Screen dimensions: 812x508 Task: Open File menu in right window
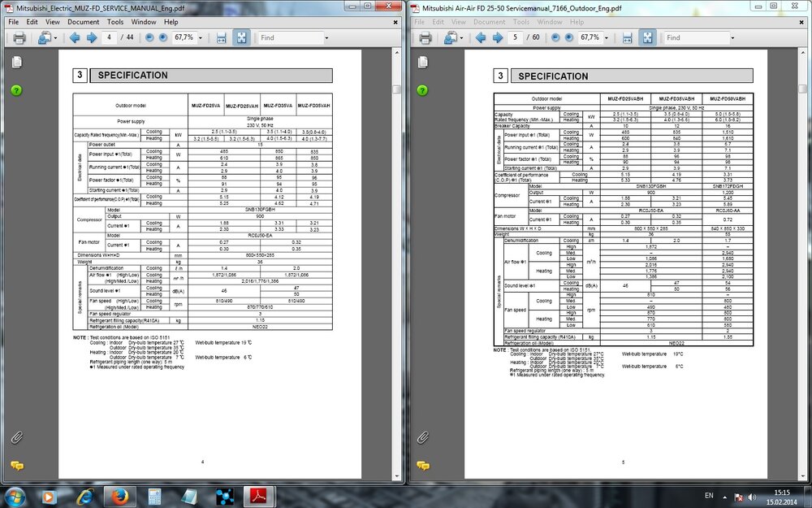(x=420, y=22)
